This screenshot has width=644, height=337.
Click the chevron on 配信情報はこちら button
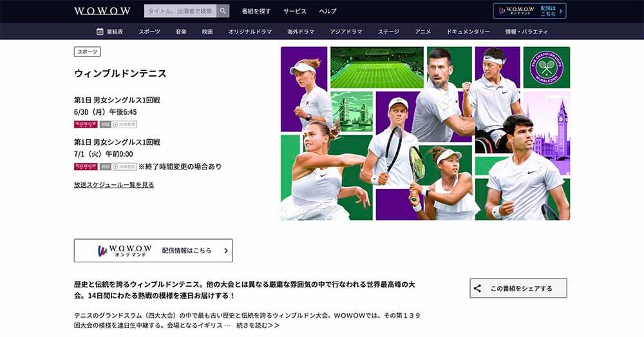tap(226, 251)
